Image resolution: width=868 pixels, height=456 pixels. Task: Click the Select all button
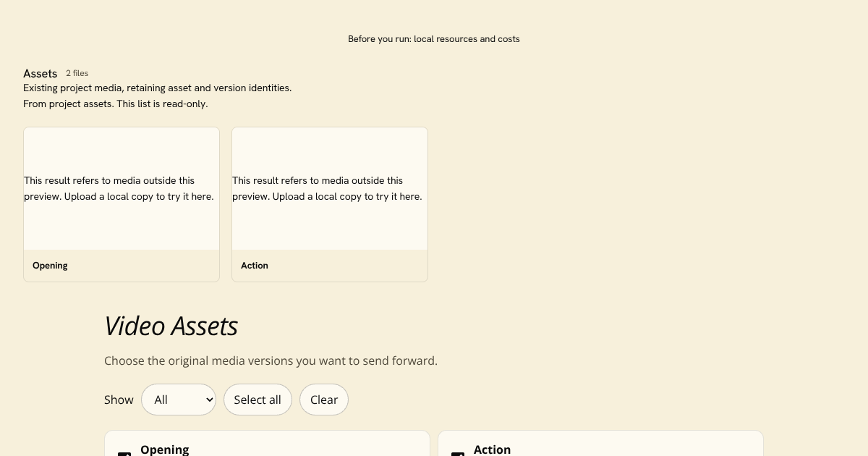click(x=258, y=400)
